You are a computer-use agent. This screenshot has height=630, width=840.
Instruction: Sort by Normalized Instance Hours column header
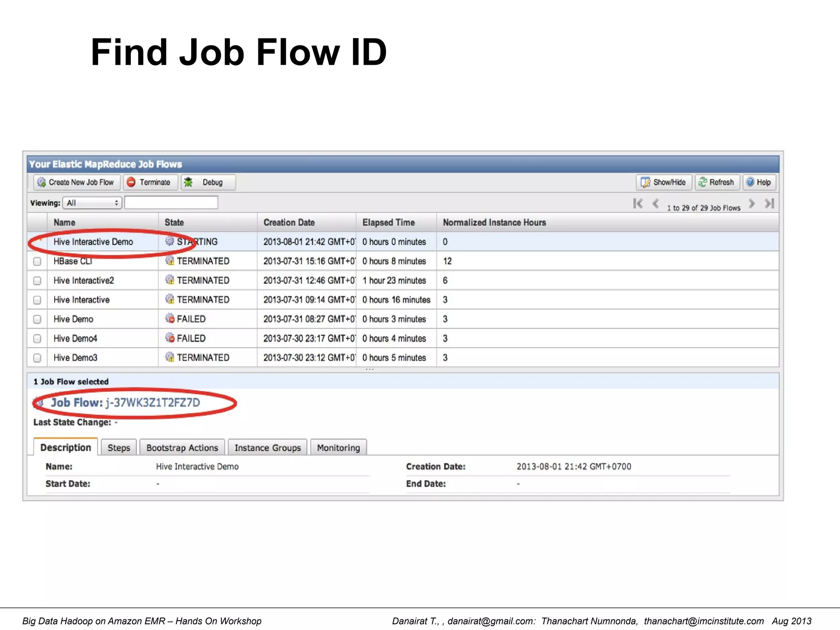pyautogui.click(x=494, y=222)
